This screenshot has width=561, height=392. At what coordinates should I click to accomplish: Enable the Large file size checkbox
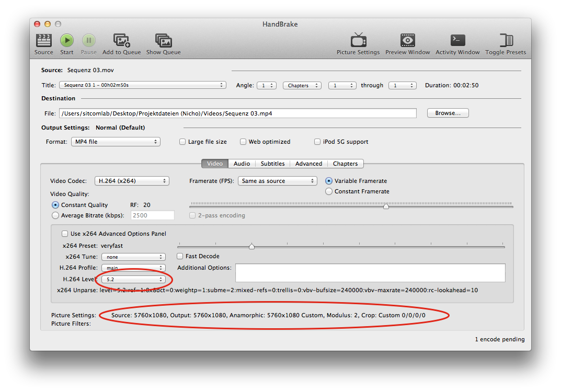pyautogui.click(x=182, y=142)
